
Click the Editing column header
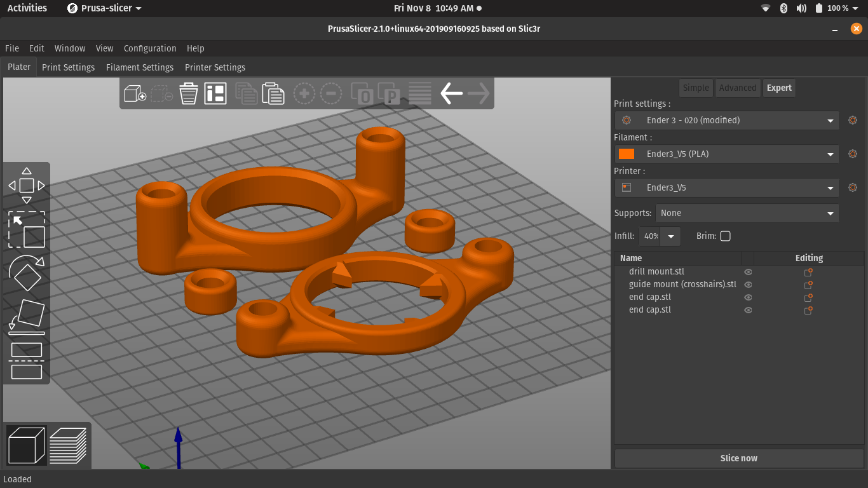pyautogui.click(x=809, y=258)
